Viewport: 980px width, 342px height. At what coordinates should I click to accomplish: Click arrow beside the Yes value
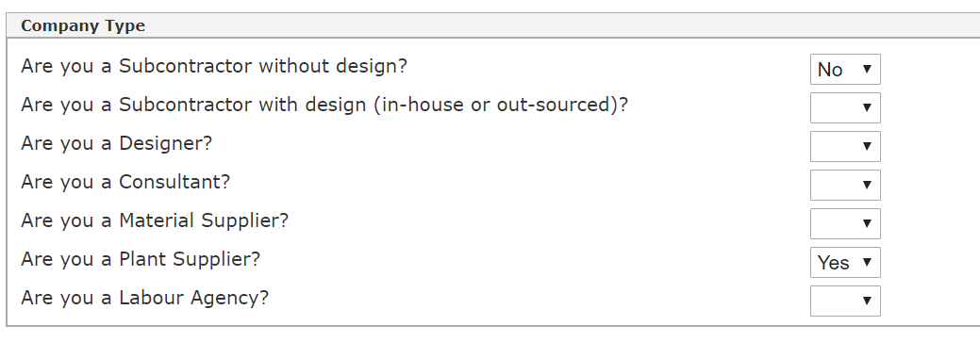pos(867,263)
